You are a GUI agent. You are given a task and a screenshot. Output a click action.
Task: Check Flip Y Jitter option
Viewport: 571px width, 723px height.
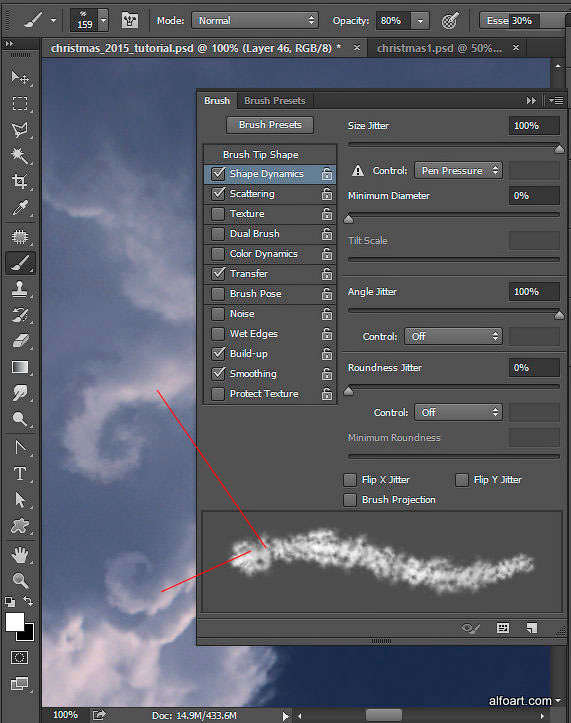point(462,480)
